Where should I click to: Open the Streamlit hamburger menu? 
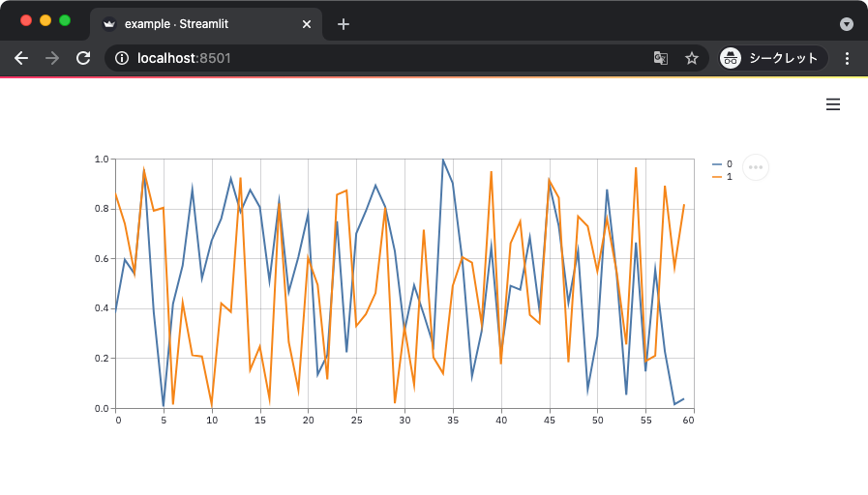832,104
